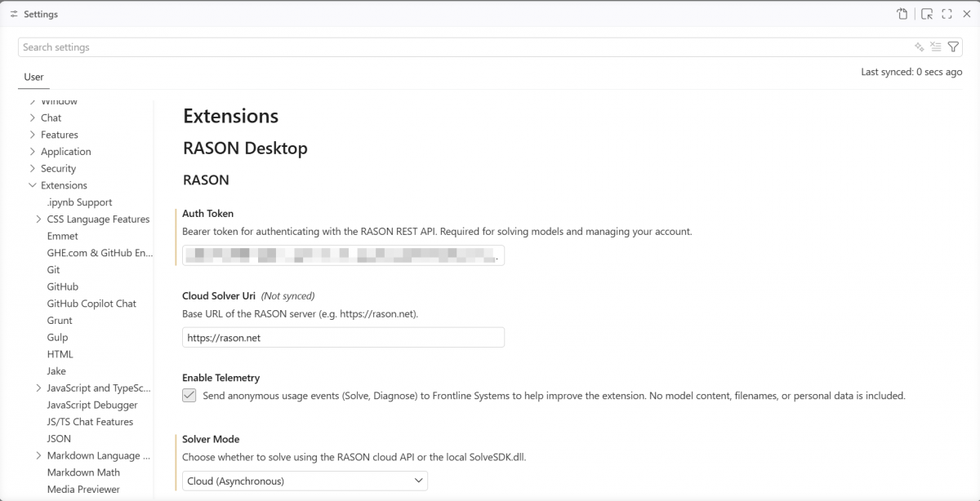The width and height of the screenshot is (980, 501).
Task: Collapse the Extensions category chevron
Action: (x=33, y=185)
